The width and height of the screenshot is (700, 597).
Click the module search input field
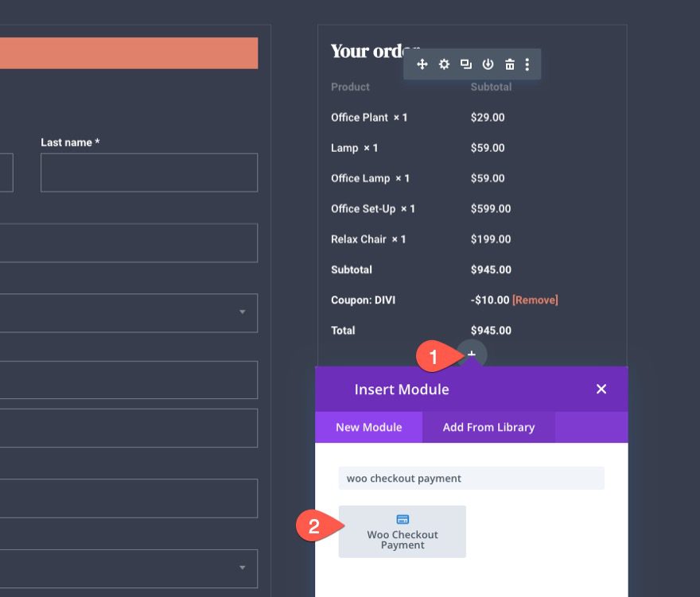point(471,478)
